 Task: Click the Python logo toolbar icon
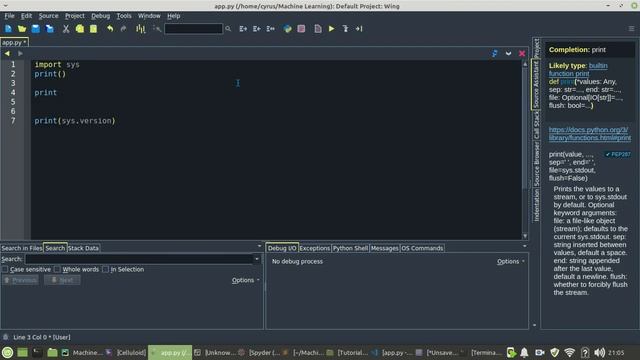click(287, 29)
